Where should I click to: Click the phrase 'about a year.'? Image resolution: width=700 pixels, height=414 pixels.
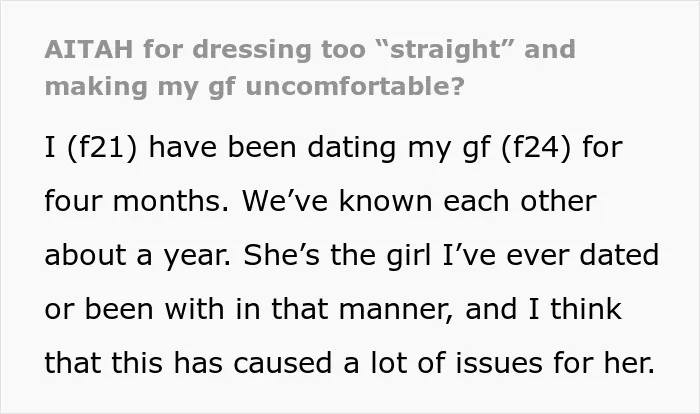[138, 255]
